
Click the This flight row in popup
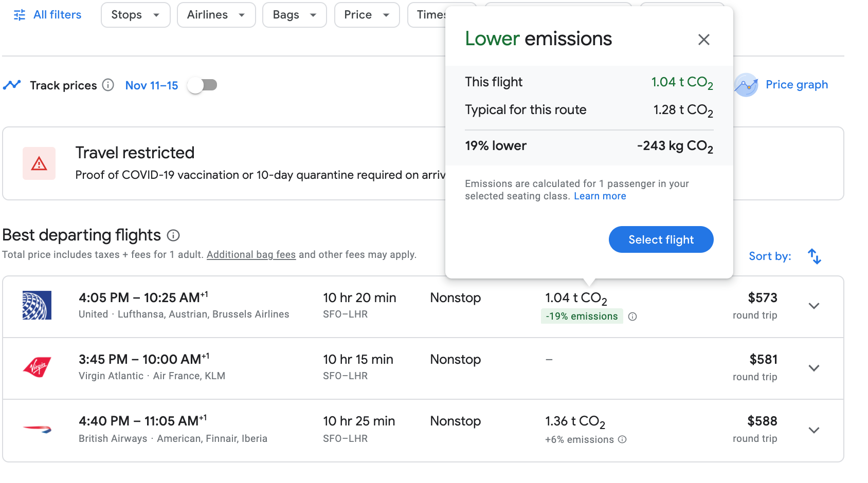tap(589, 82)
